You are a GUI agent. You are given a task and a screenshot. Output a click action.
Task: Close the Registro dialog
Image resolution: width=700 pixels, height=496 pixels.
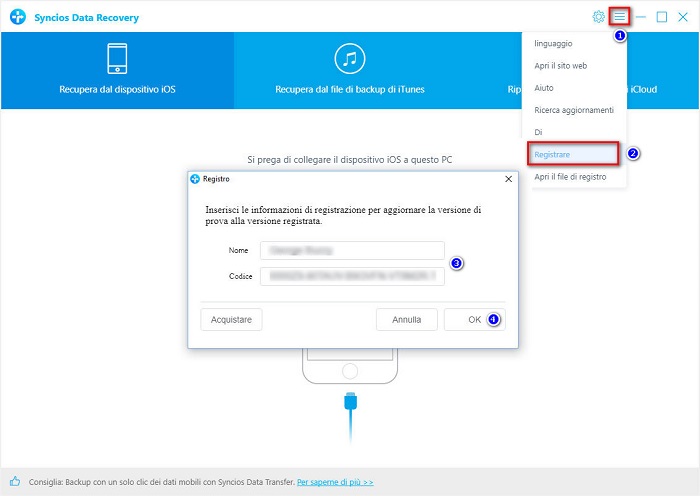coord(508,179)
